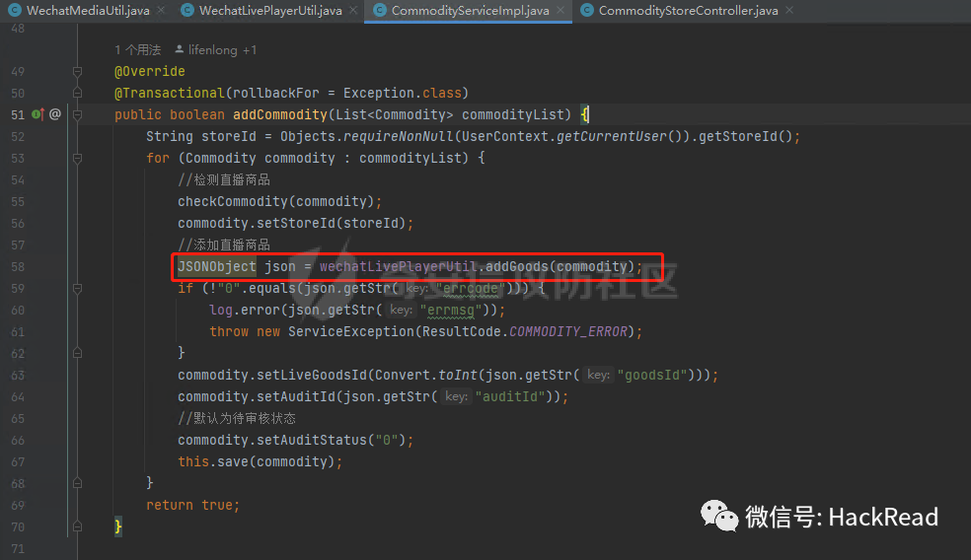Click wechatLivePlayerUtil reference on line 58
This screenshot has height=560, width=971.
tap(399, 267)
